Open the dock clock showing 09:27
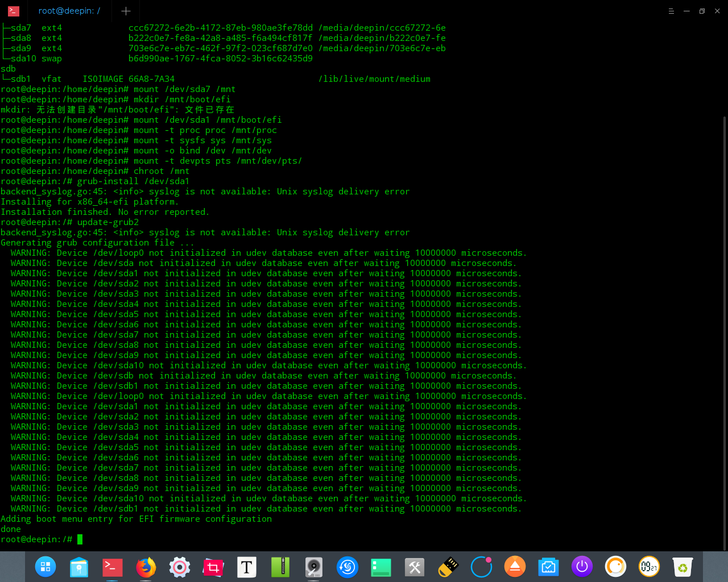 649,567
